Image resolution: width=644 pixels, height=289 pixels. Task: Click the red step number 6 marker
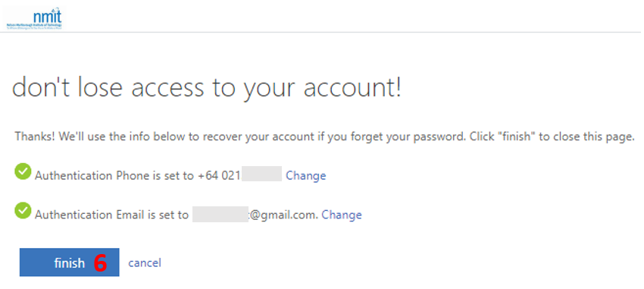point(100,263)
